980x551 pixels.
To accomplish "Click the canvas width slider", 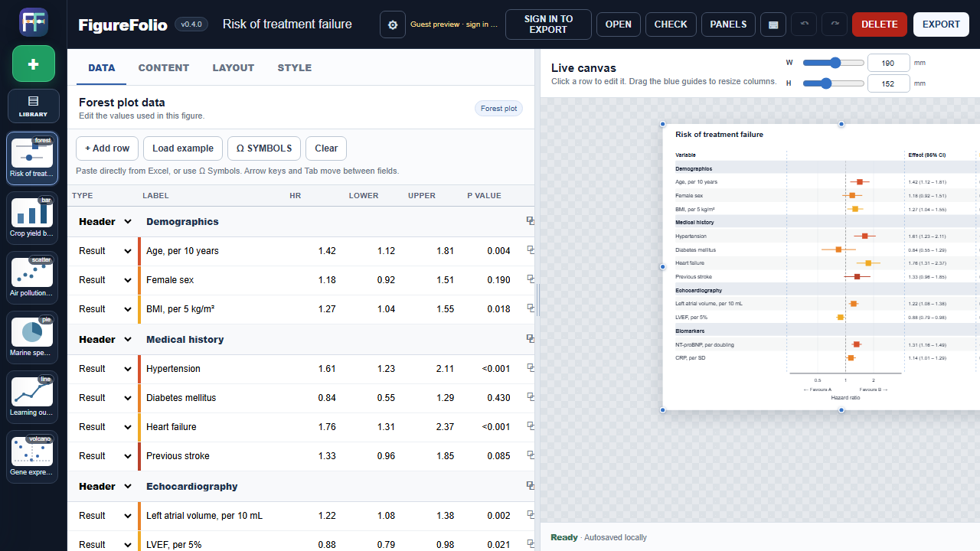I will [833, 63].
